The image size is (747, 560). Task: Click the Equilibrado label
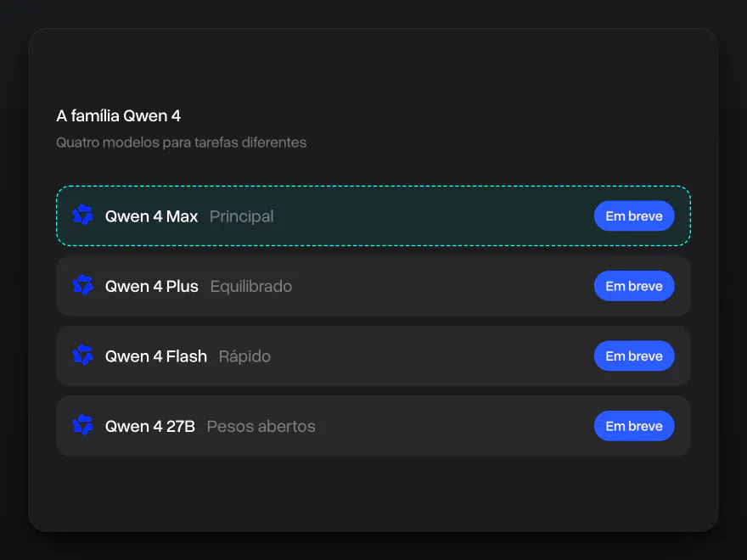pos(251,287)
